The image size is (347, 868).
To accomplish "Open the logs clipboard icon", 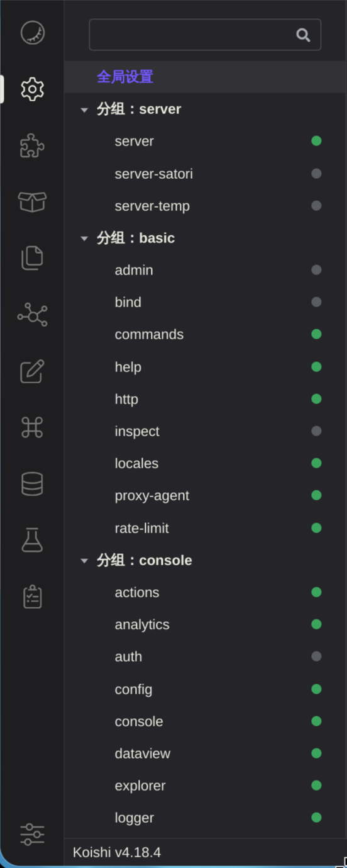I will tap(32, 597).
